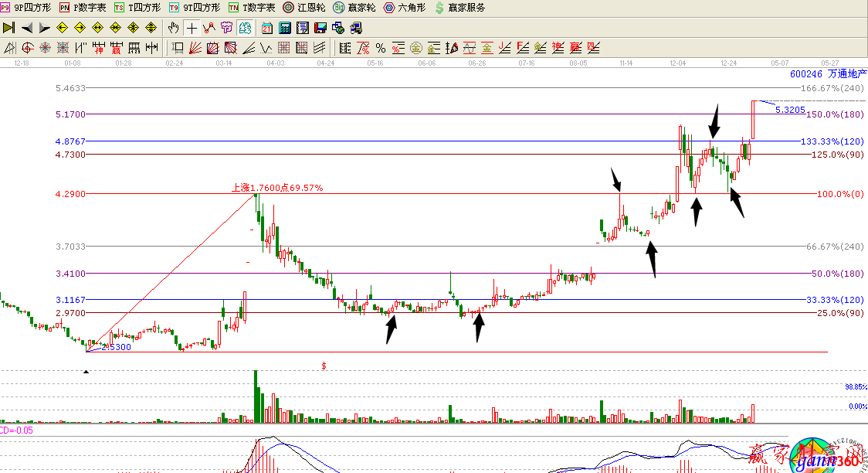Click the floppy disk save icon
The width and height of the screenshot is (868, 473).
[320, 28]
